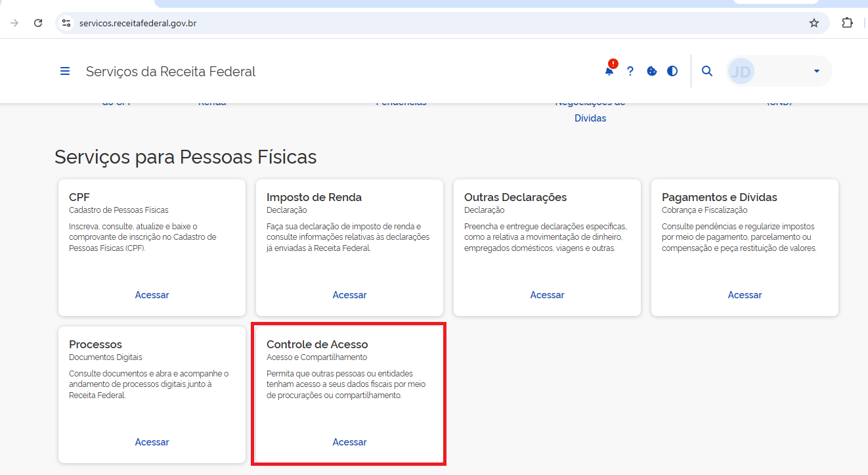Expand the user account dropdown arrow
The width and height of the screenshot is (868, 475).
tap(817, 71)
